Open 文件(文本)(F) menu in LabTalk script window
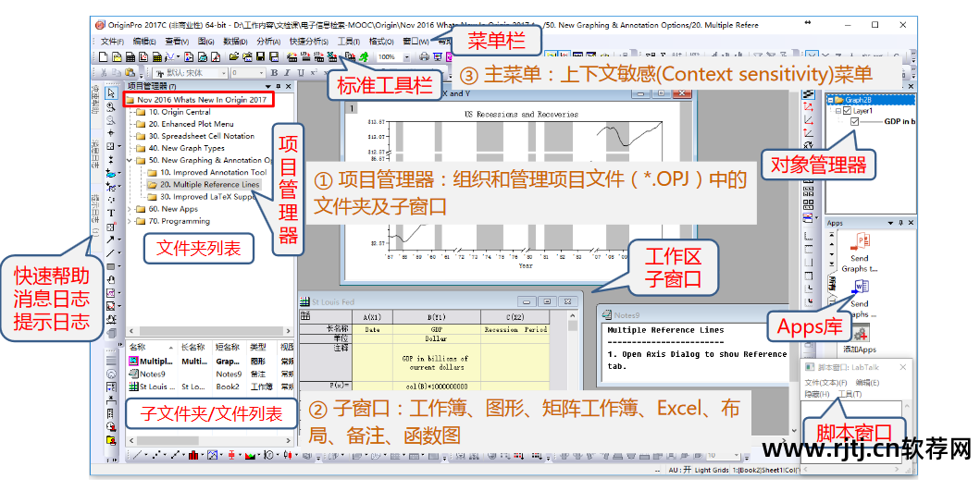The image size is (980, 491). [x=825, y=382]
